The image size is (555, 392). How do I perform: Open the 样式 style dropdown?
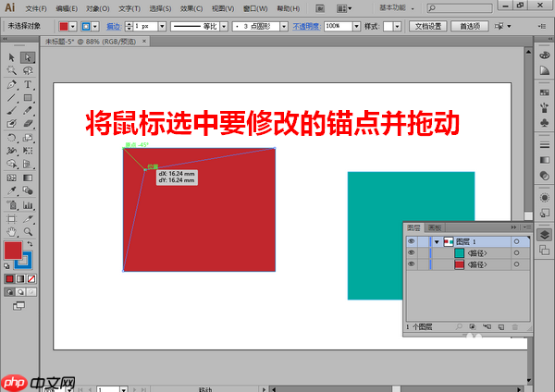(397, 26)
